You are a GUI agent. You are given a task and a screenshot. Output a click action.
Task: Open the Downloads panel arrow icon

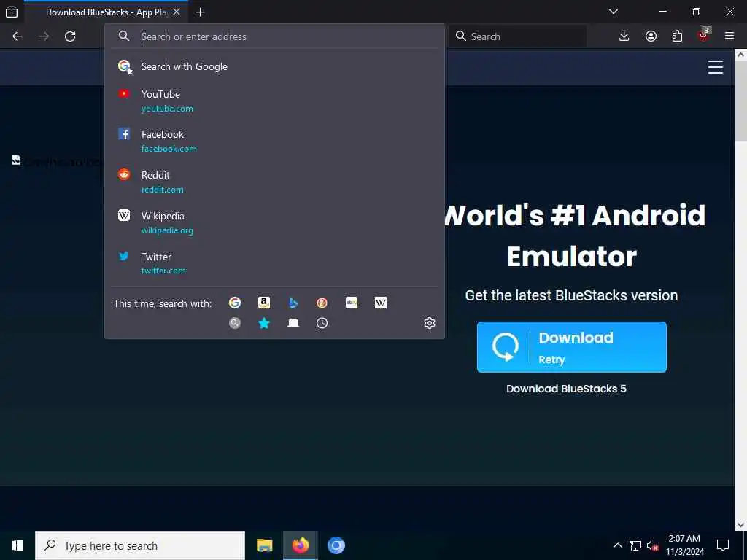pyautogui.click(x=624, y=36)
